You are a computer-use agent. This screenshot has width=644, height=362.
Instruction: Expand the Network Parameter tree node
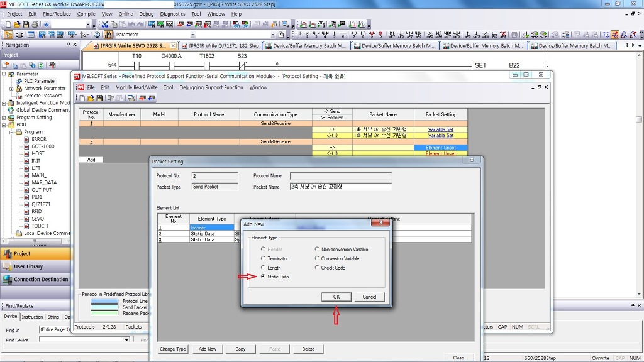pyautogui.click(x=11, y=89)
